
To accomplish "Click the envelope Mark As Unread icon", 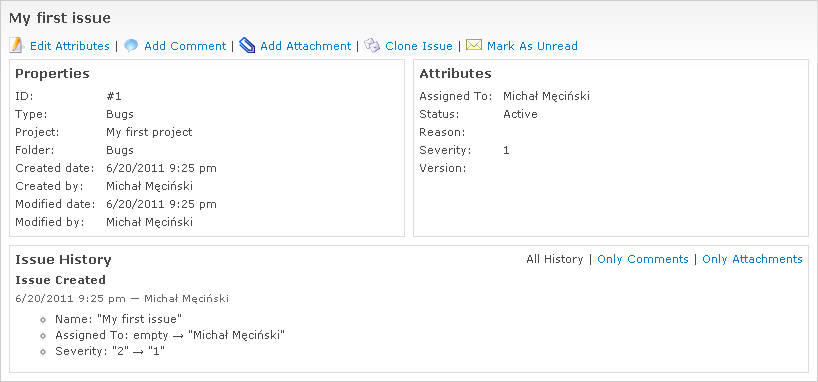I will coord(474,45).
